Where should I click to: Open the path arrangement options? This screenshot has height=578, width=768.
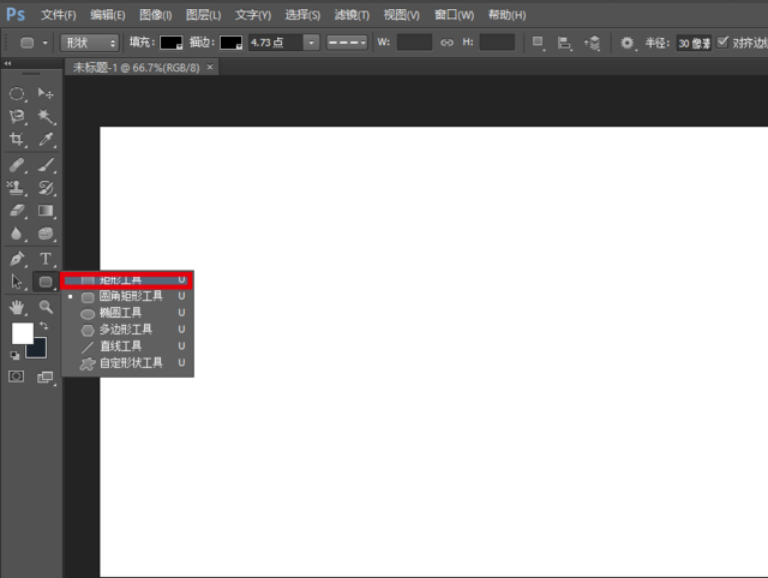pyautogui.click(x=592, y=43)
